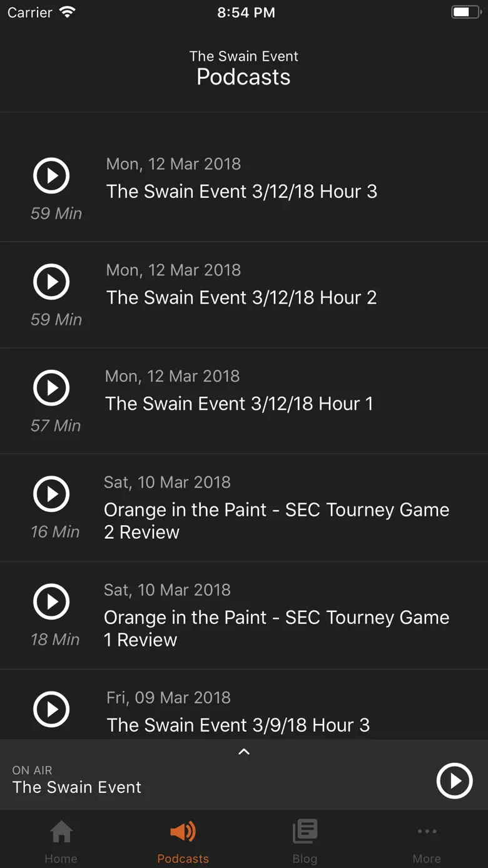Expand the On Air player panel
The width and height of the screenshot is (488, 868).
tap(244, 752)
